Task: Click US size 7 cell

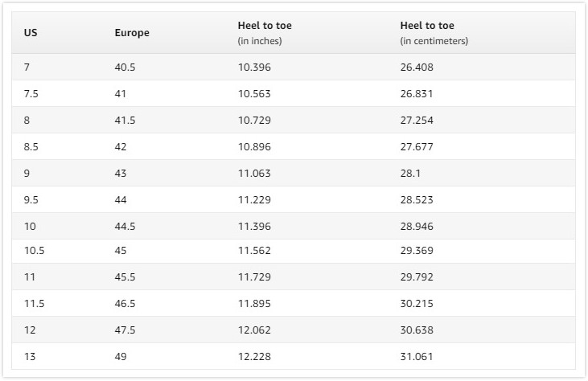Action: [27, 68]
